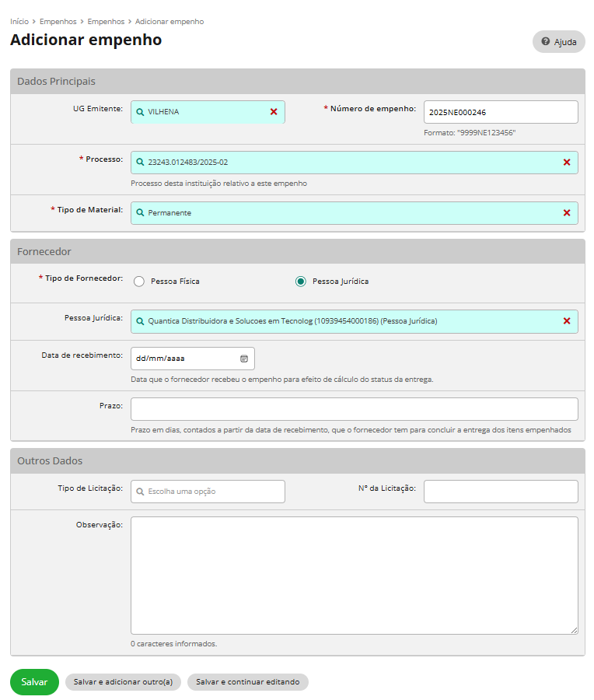Click Salvar e continuar editando
Screen dimensions: 594x700
tap(247, 682)
